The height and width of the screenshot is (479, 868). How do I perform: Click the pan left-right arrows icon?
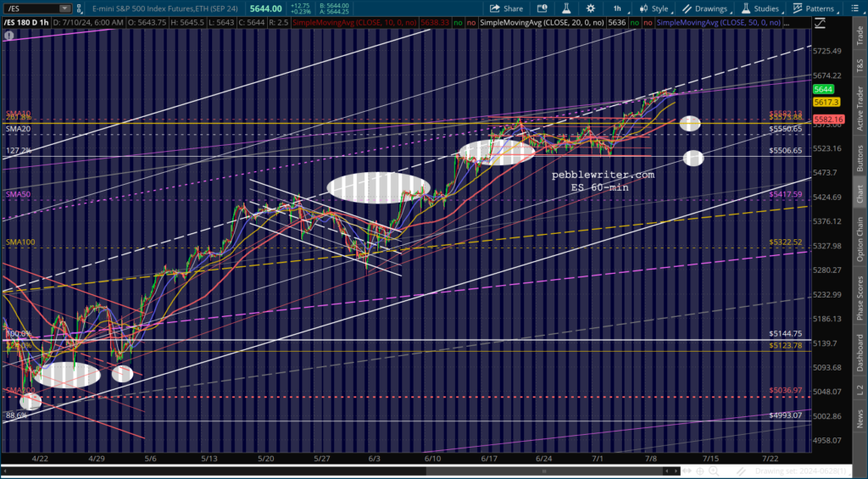pyautogui.click(x=688, y=471)
